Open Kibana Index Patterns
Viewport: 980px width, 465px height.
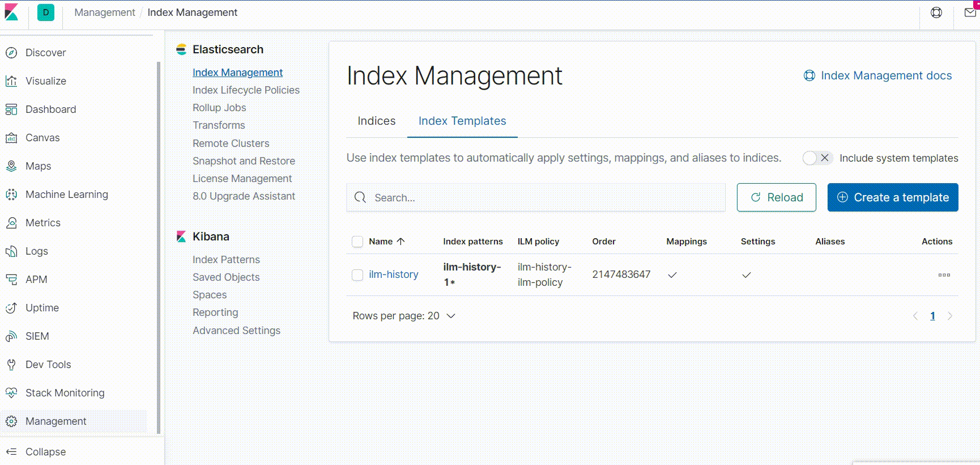226,260
